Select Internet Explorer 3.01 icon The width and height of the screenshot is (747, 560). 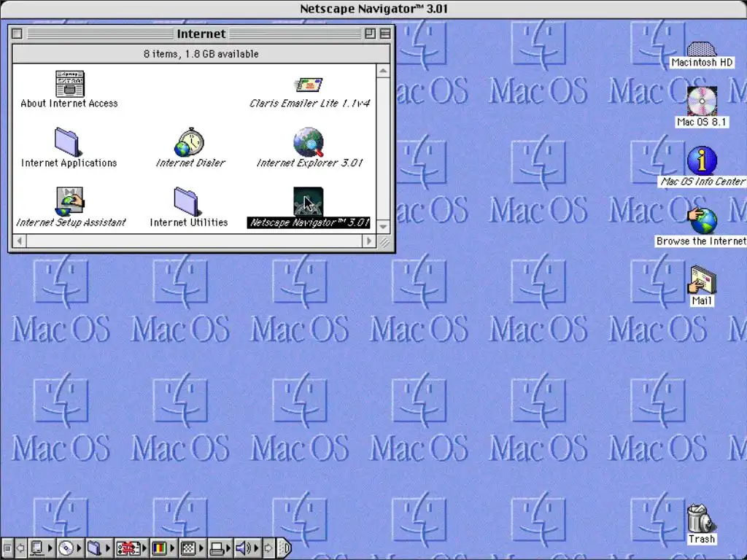(x=309, y=142)
